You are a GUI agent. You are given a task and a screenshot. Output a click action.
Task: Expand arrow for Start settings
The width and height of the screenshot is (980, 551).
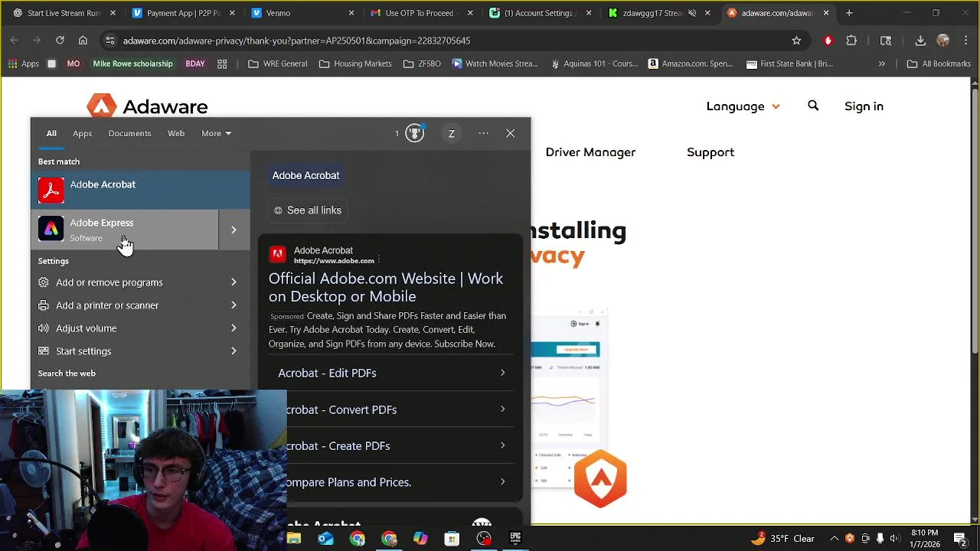tap(234, 351)
